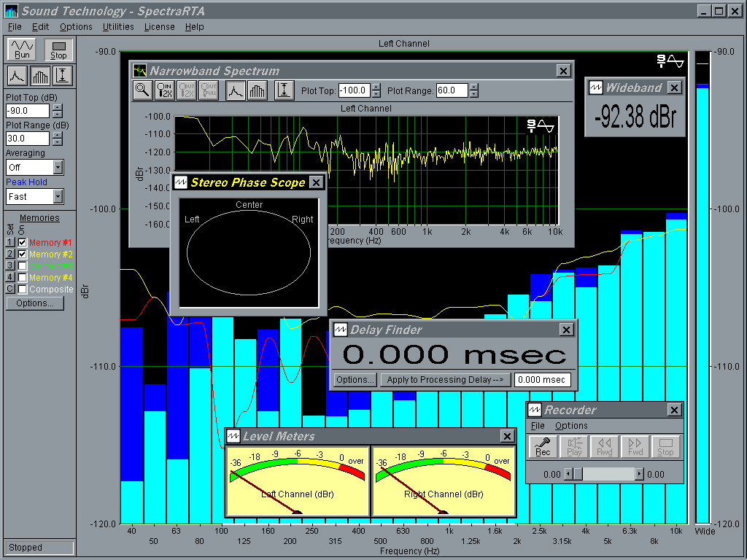Click Zoom In 2X in Narrowband Spectrum
The height and width of the screenshot is (560, 747).
point(164,90)
